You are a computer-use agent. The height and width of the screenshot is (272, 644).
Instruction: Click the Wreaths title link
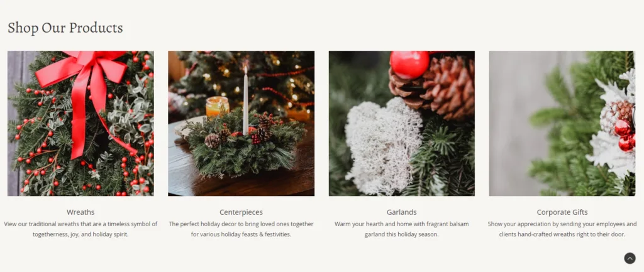[80, 212]
